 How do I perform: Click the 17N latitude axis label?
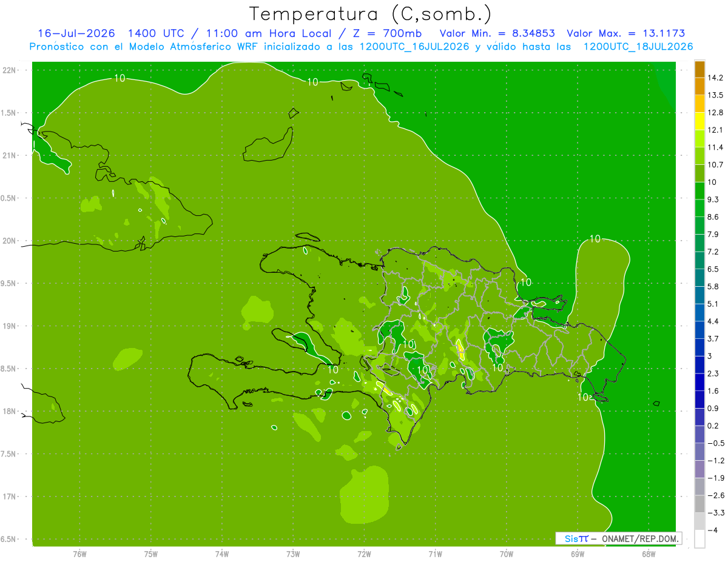(10, 497)
